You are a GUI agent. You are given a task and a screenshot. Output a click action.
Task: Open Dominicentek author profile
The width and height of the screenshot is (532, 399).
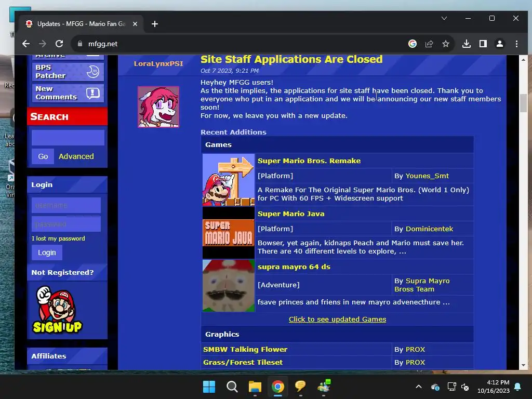click(429, 229)
